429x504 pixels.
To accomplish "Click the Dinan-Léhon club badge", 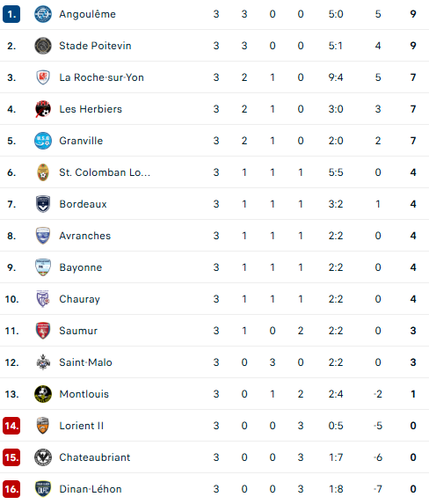I will pos(43,489).
